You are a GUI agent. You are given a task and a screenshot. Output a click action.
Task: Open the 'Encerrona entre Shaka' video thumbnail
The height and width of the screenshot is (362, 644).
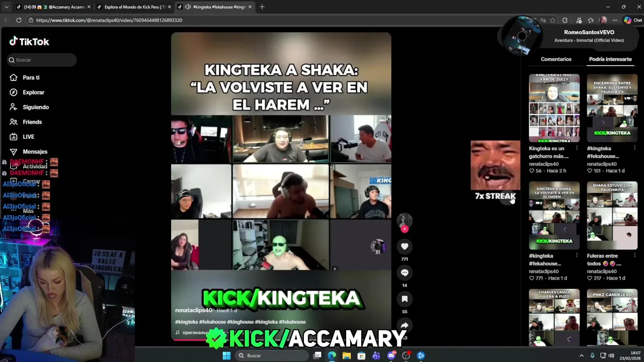[612, 108]
